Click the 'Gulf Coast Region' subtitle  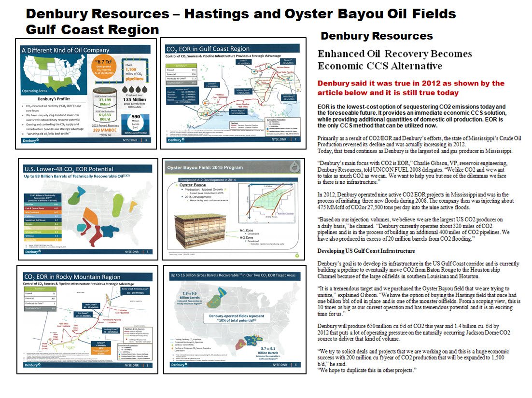click(x=92, y=30)
